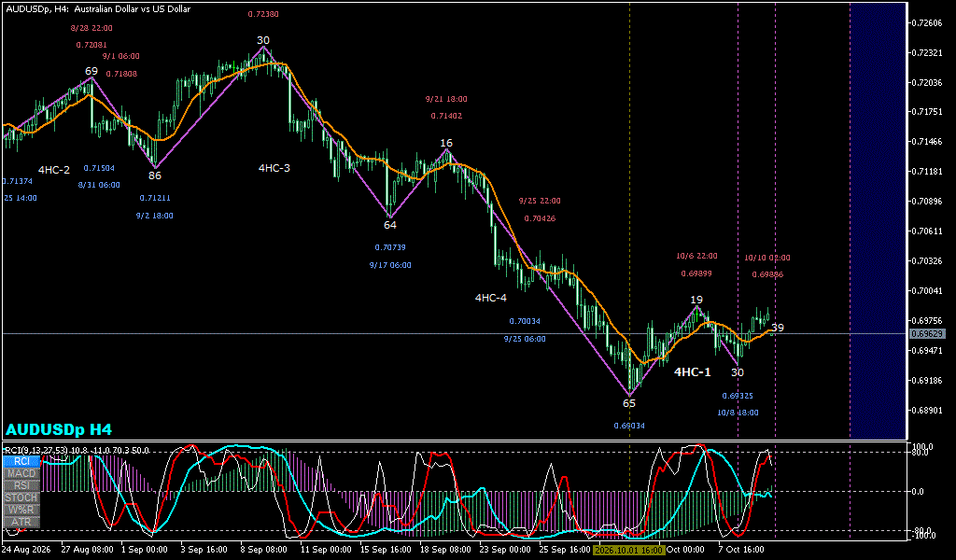Click the date label '10/8 18:00'
Screen dimensions: 956x560
point(738,413)
